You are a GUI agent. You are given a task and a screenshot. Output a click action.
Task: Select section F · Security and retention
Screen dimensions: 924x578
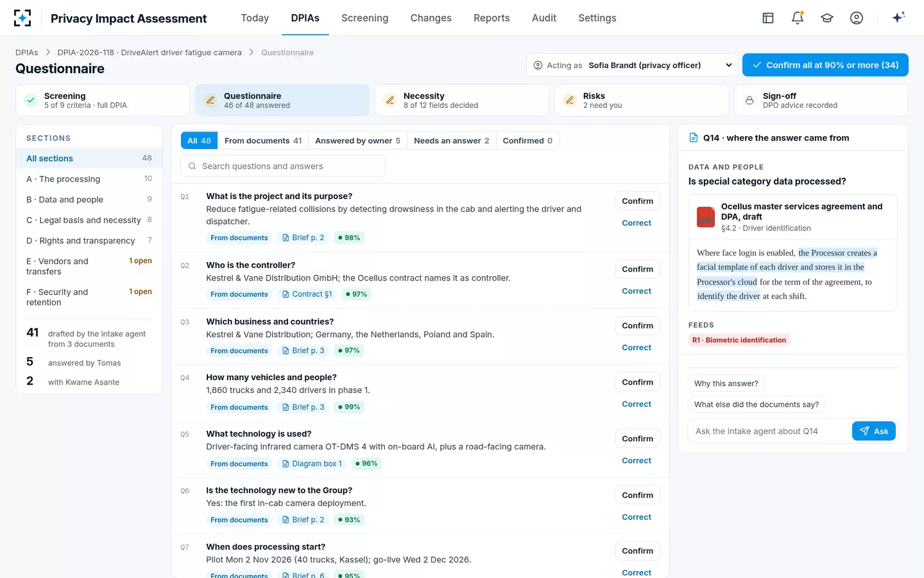[89, 297]
